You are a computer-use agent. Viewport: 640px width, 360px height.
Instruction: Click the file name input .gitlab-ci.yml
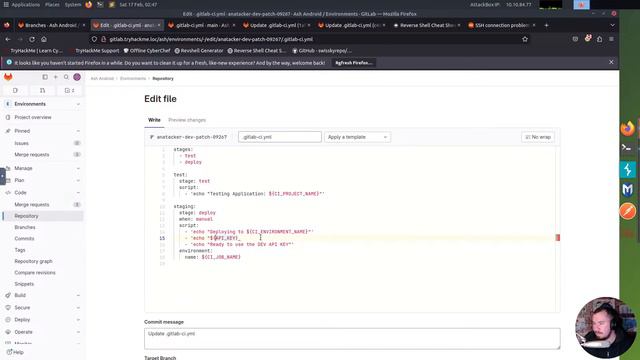click(280, 137)
